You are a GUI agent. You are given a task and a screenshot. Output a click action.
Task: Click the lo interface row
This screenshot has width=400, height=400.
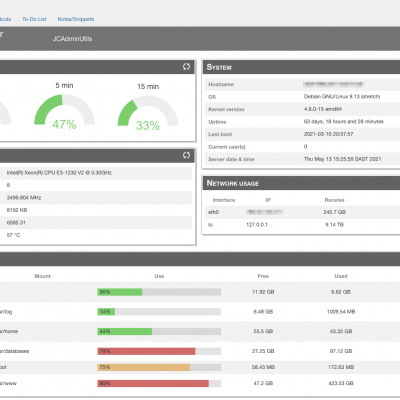[x=301, y=225]
